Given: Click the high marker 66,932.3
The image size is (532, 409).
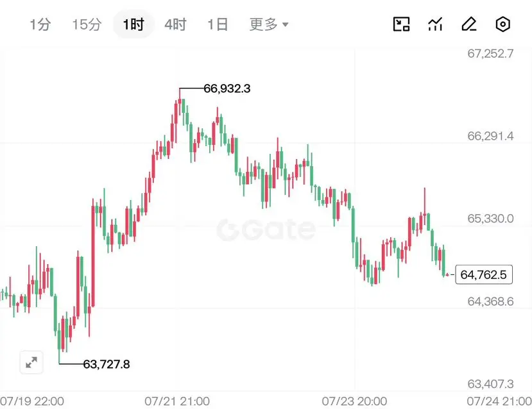Looking at the screenshot, I should pos(227,88).
